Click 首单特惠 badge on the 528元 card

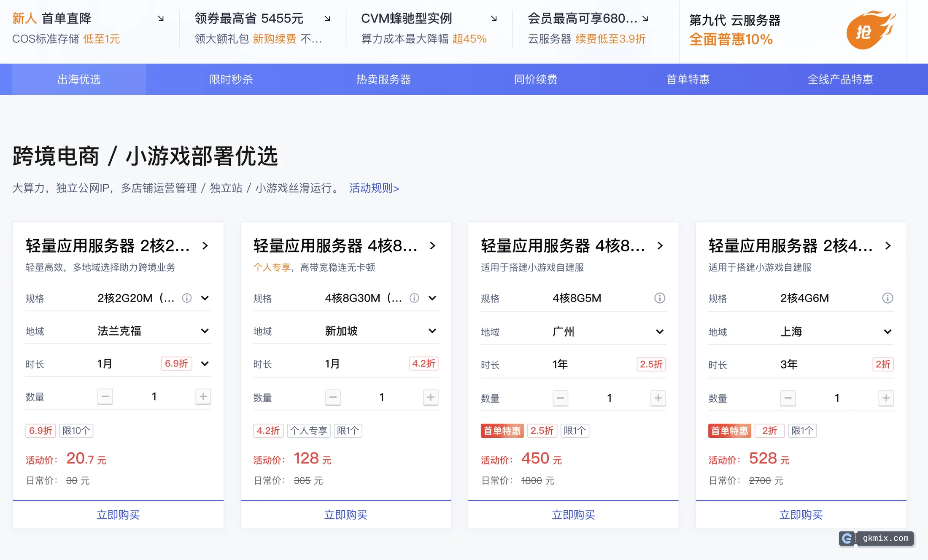[729, 431]
